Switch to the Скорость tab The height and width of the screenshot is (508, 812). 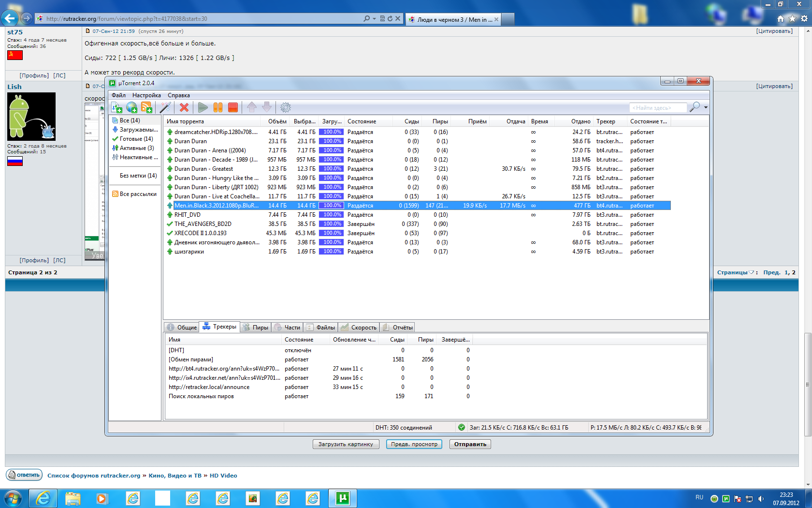pos(359,328)
